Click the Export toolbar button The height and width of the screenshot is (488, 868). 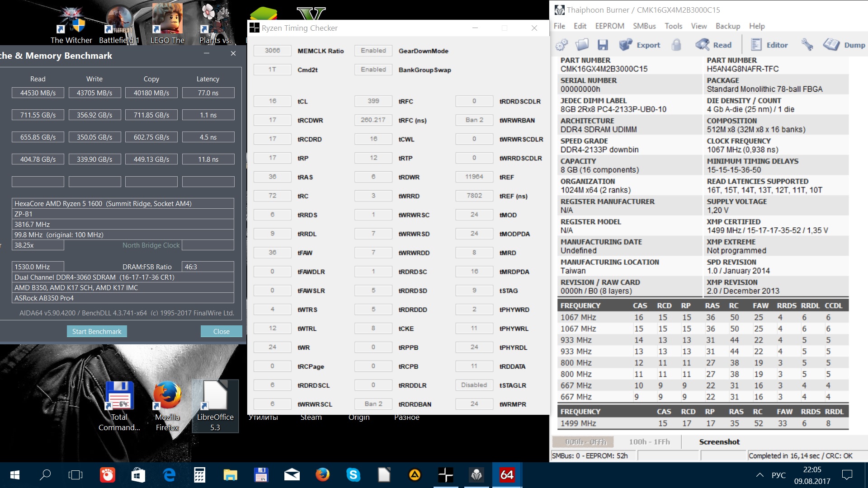640,45
